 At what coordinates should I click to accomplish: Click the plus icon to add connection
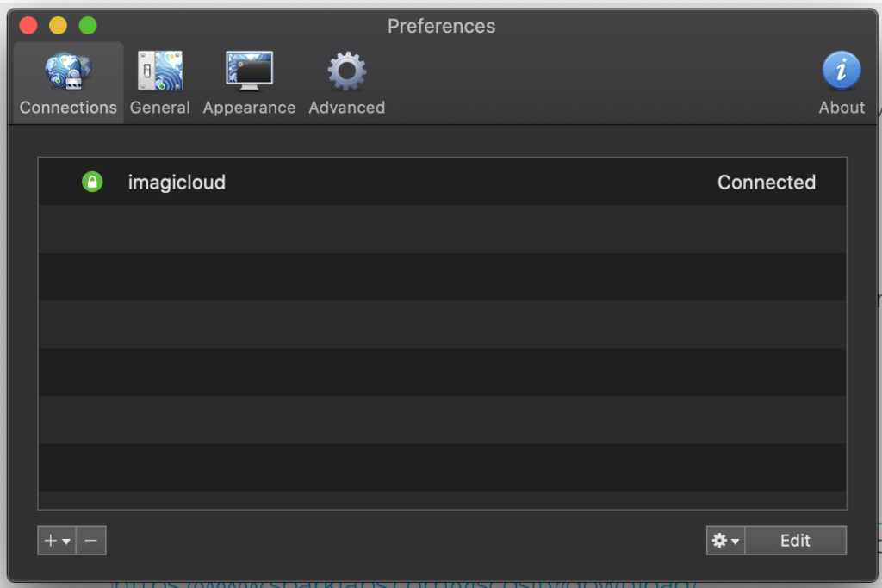click(x=51, y=540)
